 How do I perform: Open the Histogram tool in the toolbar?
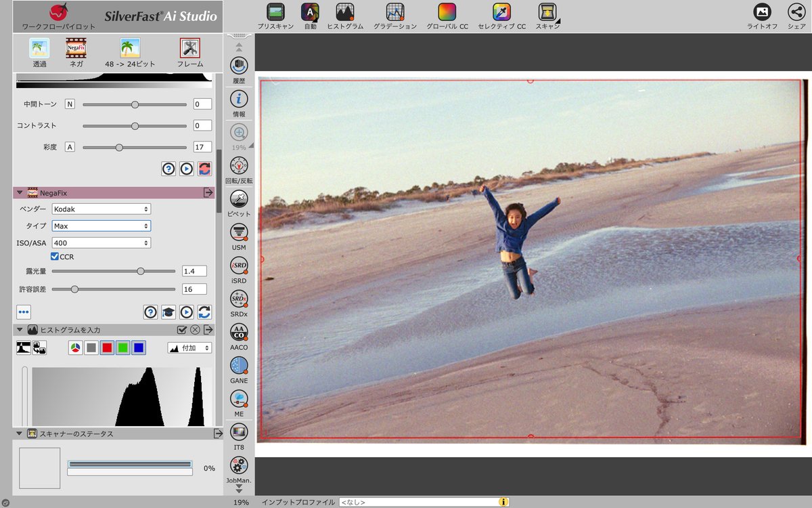click(345, 12)
